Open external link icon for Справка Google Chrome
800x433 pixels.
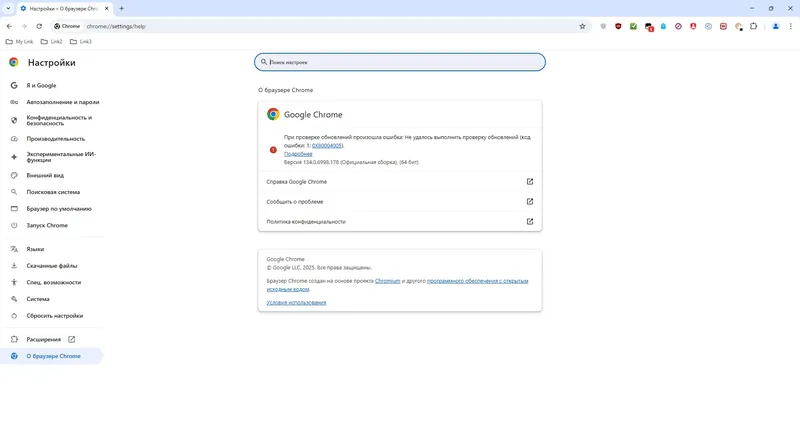(x=530, y=182)
